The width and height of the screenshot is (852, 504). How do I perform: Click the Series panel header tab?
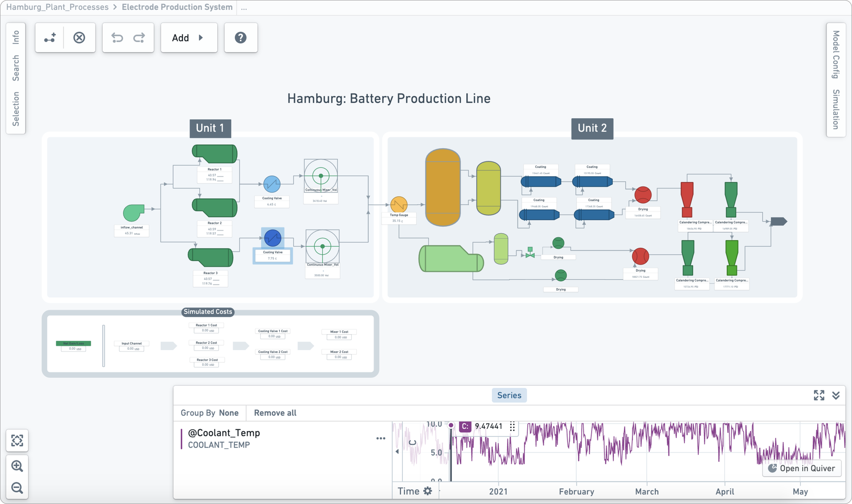509,395
